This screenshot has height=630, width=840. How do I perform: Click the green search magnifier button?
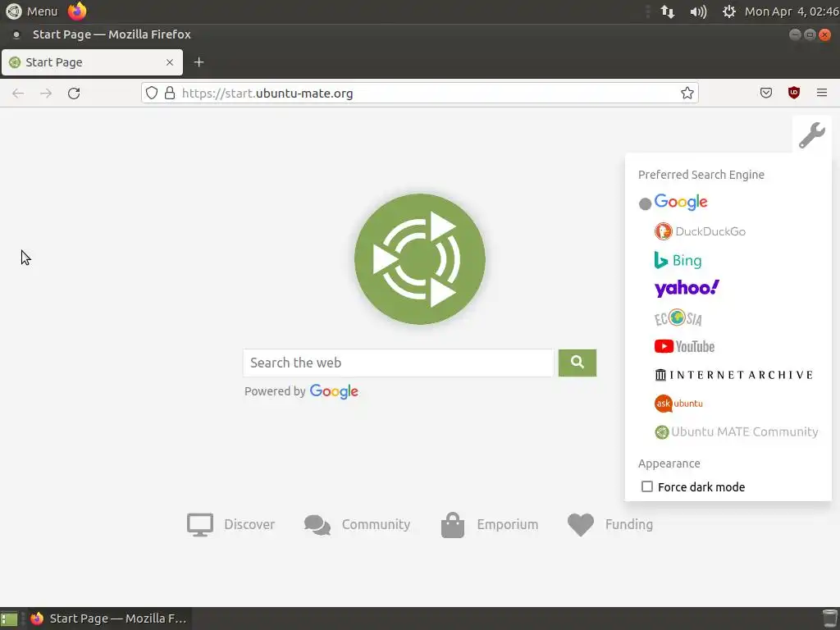(577, 363)
